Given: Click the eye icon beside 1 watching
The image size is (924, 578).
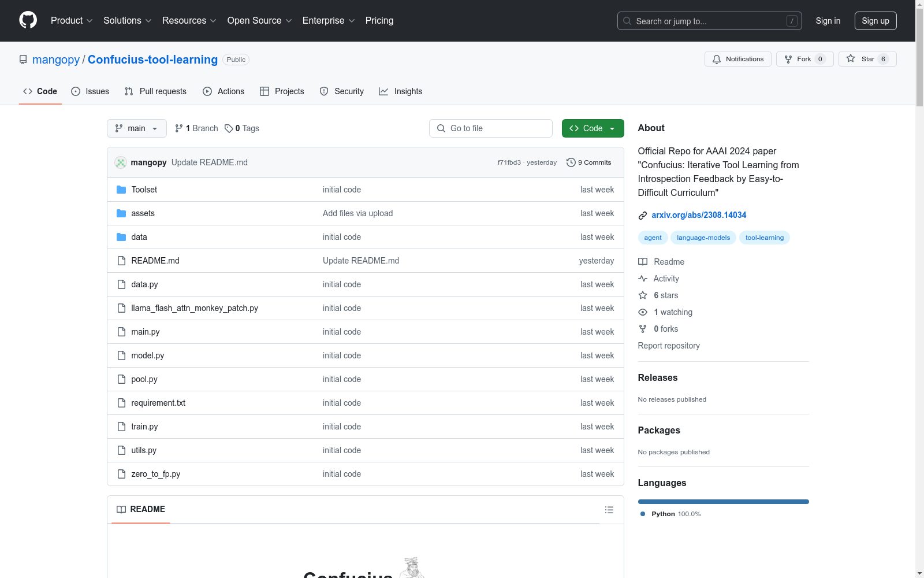Looking at the screenshot, I should coord(643,312).
